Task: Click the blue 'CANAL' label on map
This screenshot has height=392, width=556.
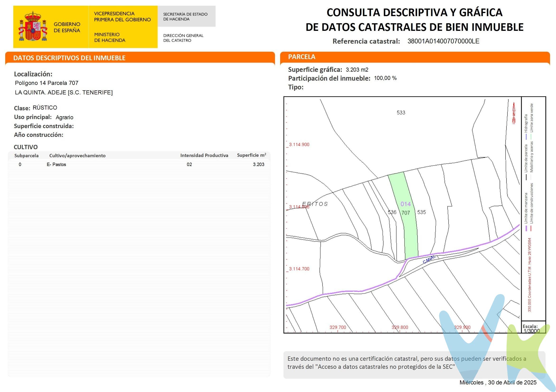Action: tap(429, 259)
